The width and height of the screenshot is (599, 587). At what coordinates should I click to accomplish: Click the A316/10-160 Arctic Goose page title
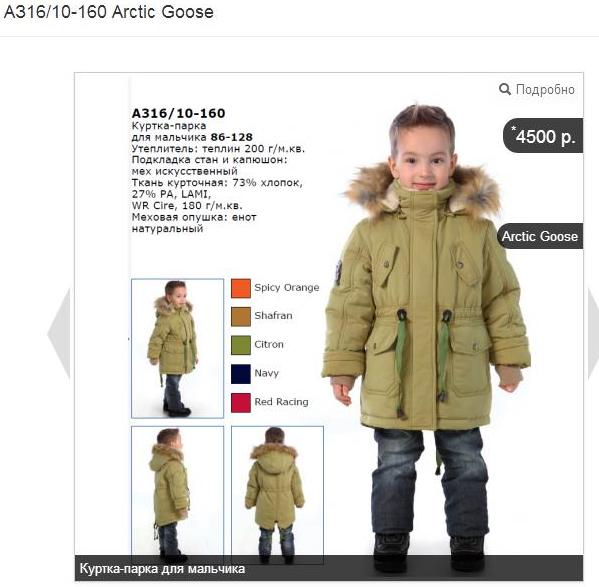(109, 12)
